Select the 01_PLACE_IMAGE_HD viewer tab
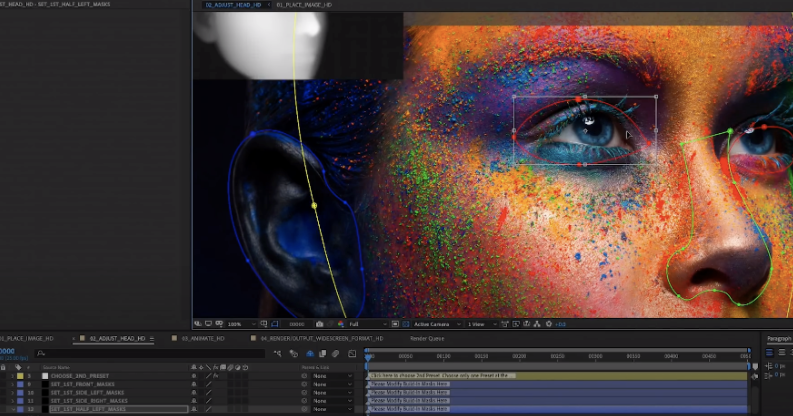Viewport: 793px width, 416px height. click(303, 5)
